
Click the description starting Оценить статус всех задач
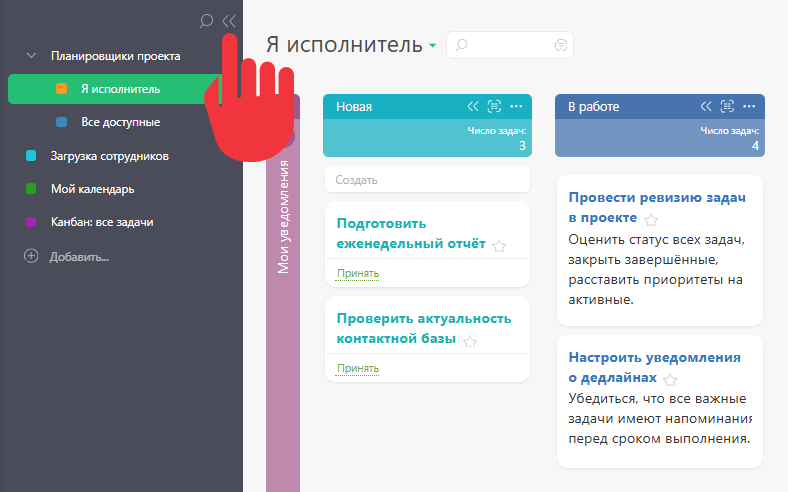click(656, 269)
